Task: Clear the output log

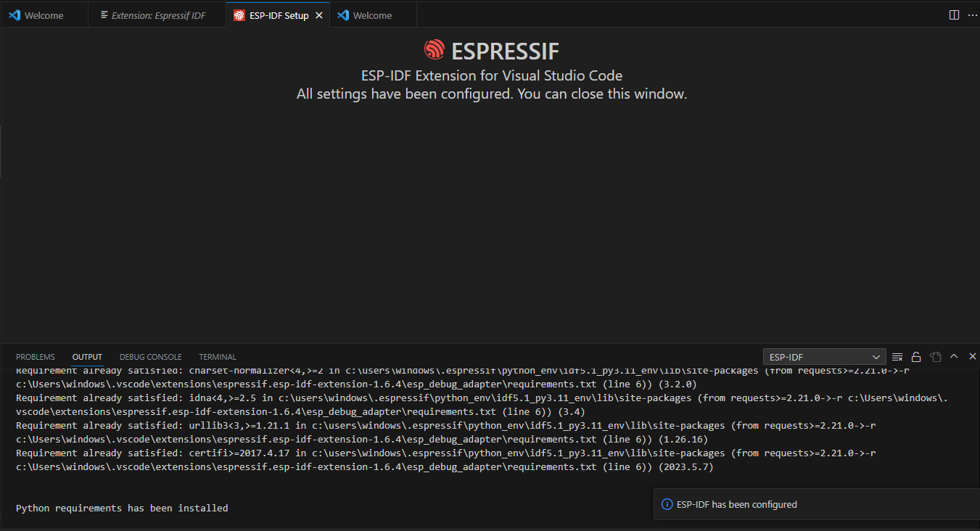Action: tap(897, 357)
